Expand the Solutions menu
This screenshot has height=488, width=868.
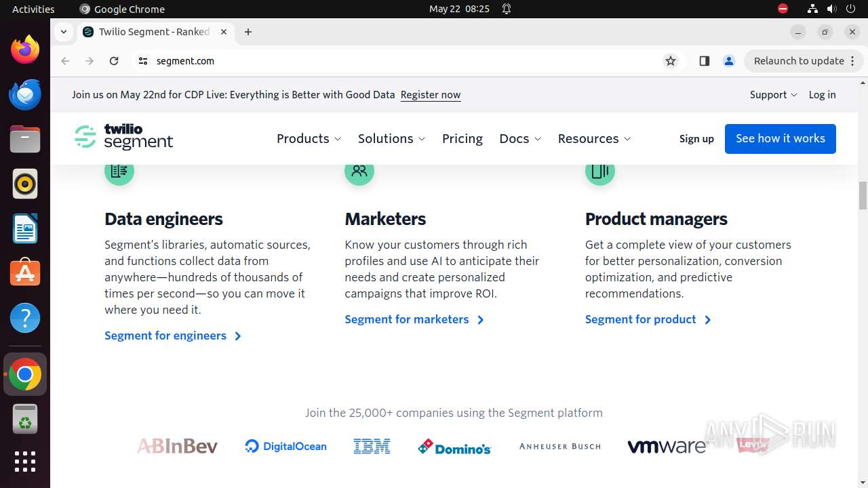pyautogui.click(x=392, y=138)
